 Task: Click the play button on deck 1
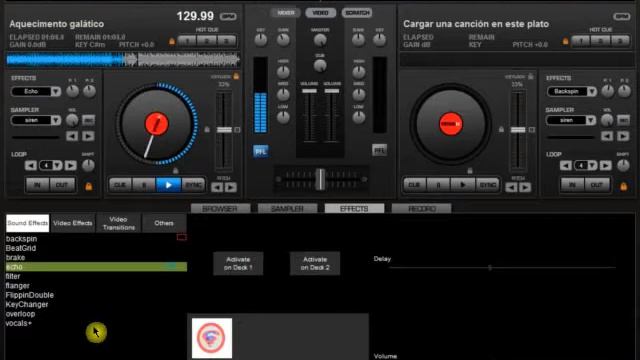(x=168, y=185)
